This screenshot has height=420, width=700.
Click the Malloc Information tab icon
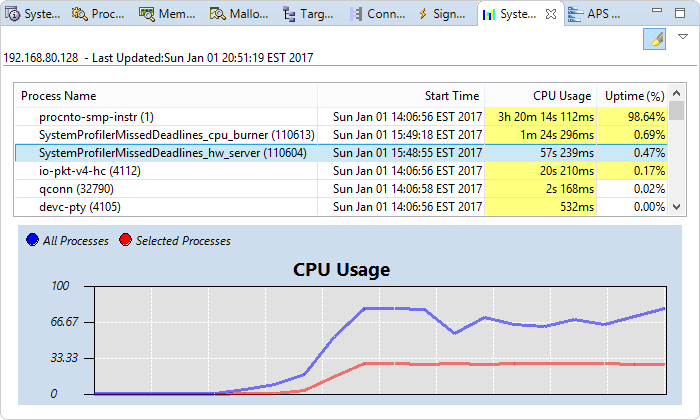click(x=218, y=14)
